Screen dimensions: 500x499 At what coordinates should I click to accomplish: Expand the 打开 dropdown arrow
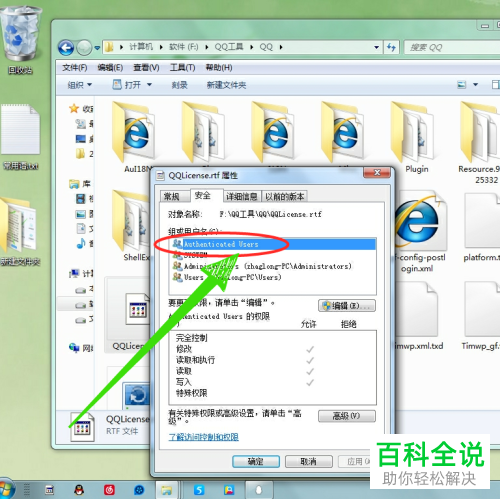pyautogui.click(x=149, y=85)
